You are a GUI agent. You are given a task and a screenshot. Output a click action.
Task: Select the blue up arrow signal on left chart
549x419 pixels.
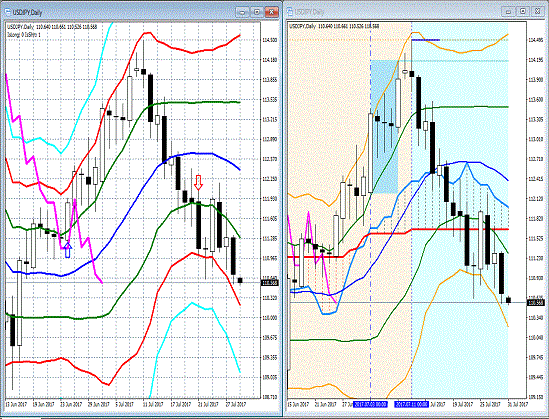(x=68, y=250)
